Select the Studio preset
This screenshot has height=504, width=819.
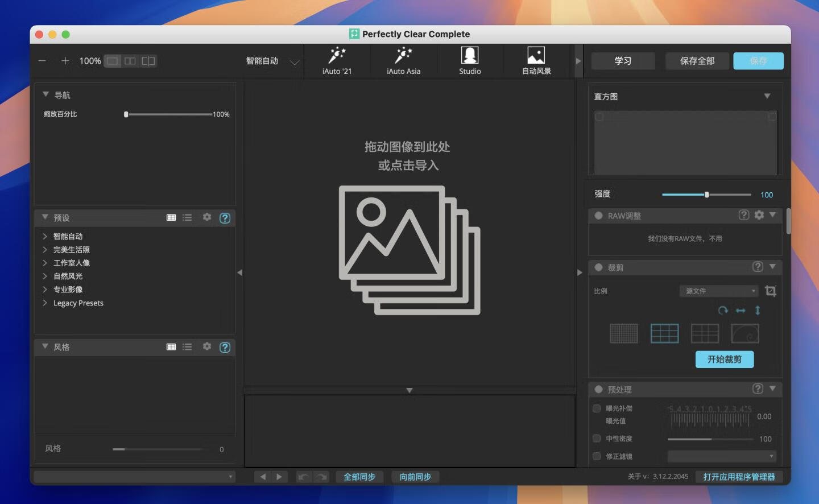(x=470, y=61)
